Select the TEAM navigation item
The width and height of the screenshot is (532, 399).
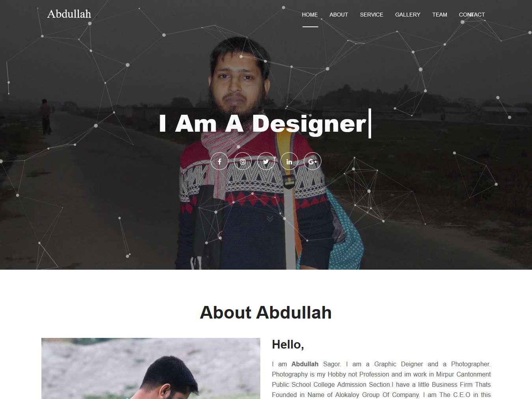click(x=440, y=15)
